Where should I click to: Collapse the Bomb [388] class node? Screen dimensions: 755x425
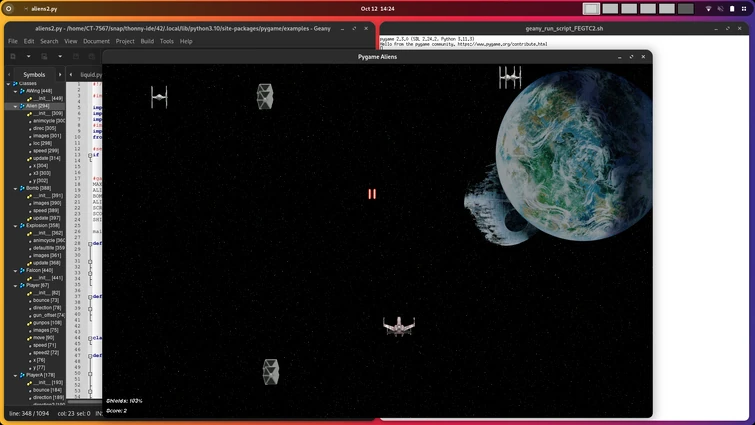[x=15, y=188]
